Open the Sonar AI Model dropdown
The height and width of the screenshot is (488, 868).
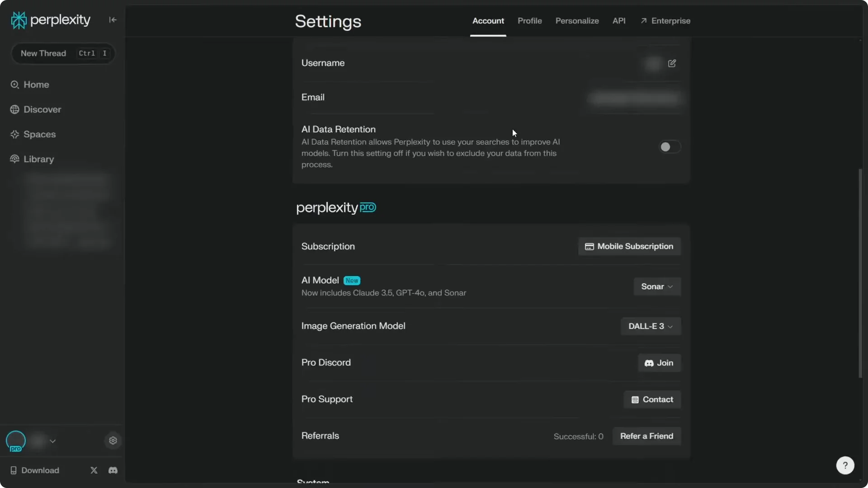(x=656, y=286)
